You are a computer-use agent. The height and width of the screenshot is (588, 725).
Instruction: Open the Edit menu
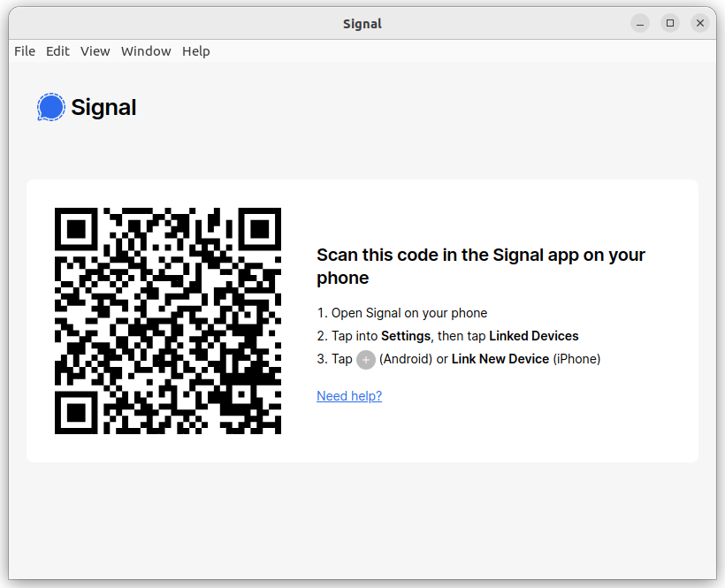point(57,51)
